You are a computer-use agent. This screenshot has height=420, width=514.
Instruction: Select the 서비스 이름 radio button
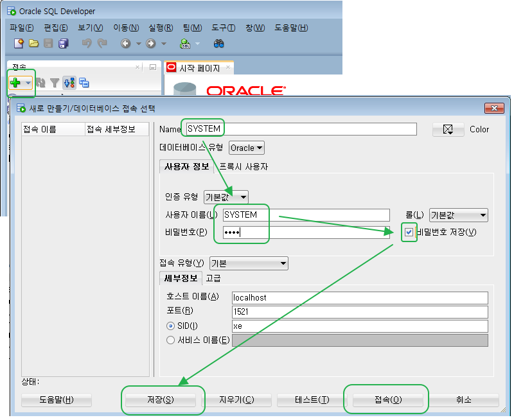(170, 340)
